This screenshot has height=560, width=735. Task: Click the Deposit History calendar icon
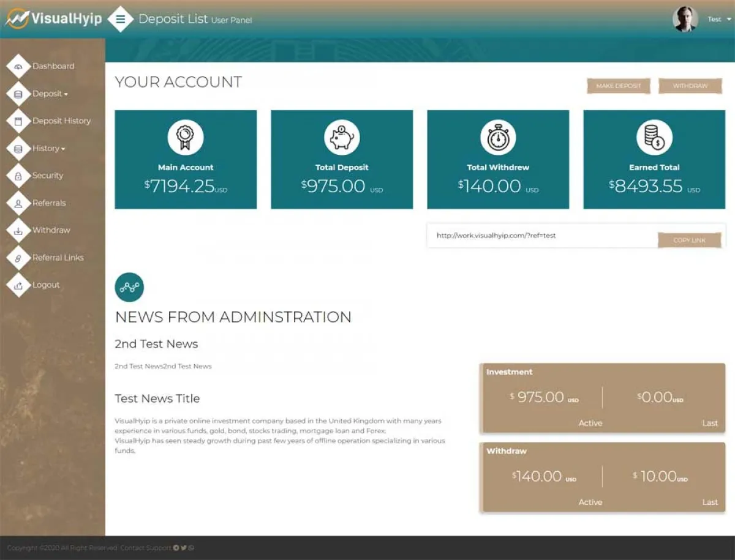click(x=18, y=121)
